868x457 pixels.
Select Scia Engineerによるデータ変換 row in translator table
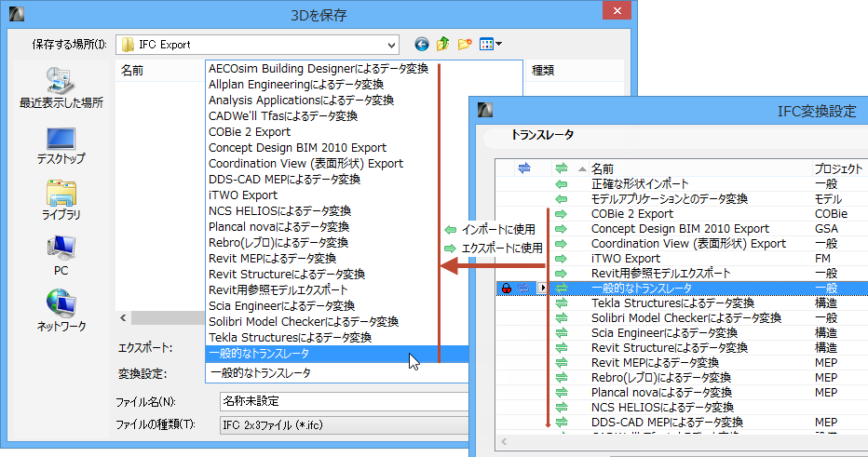pos(682,333)
